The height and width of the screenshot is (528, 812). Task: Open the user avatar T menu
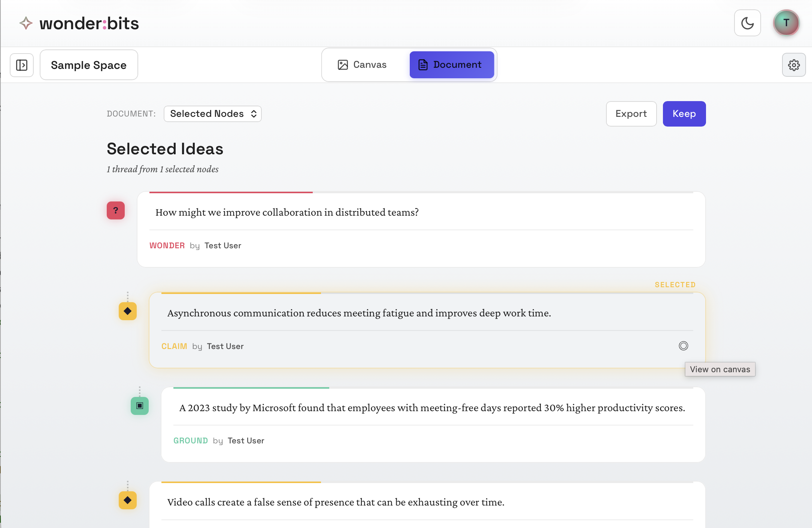click(x=786, y=23)
